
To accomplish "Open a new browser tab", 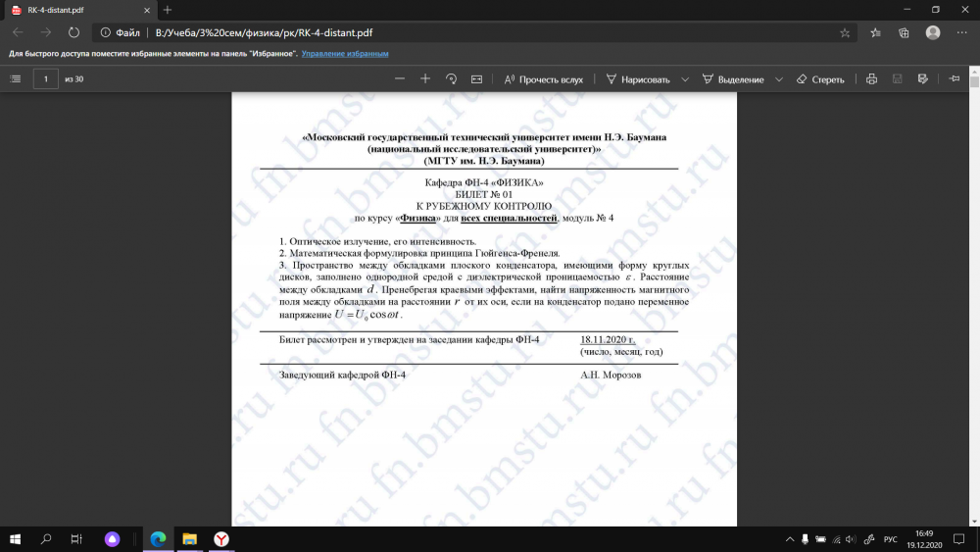I will tap(168, 10).
